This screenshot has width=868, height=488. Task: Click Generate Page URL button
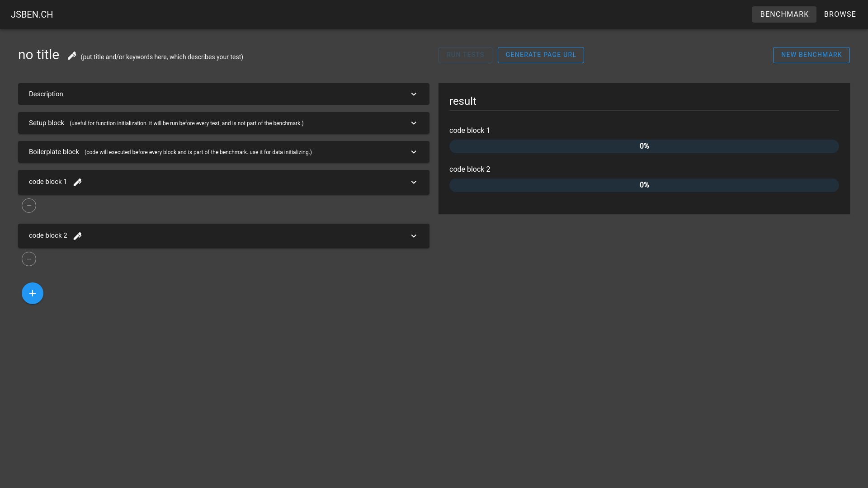tap(541, 55)
